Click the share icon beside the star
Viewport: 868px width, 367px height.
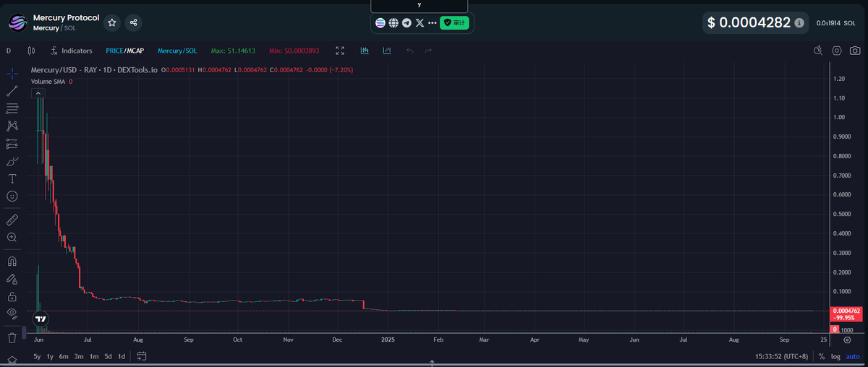tap(134, 22)
